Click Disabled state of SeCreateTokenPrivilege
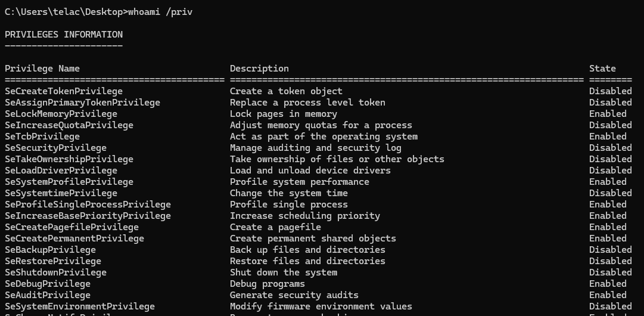644x316 pixels. pyautogui.click(x=610, y=91)
